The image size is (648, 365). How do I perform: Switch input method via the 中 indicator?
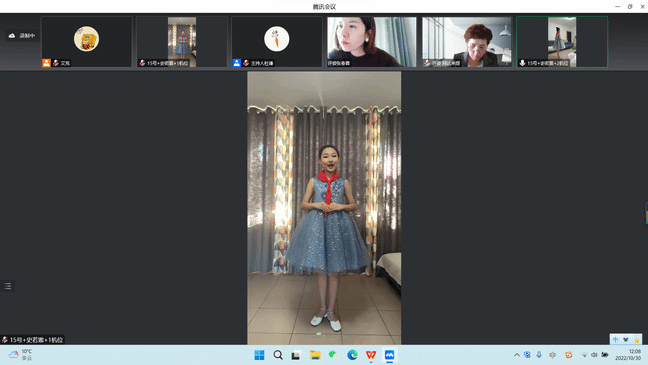pyautogui.click(x=615, y=339)
